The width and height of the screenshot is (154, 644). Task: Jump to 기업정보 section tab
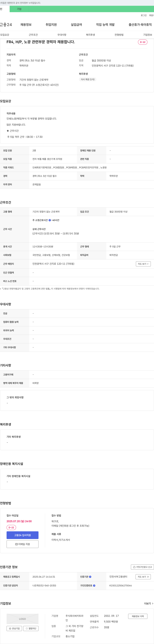click(147, 35)
